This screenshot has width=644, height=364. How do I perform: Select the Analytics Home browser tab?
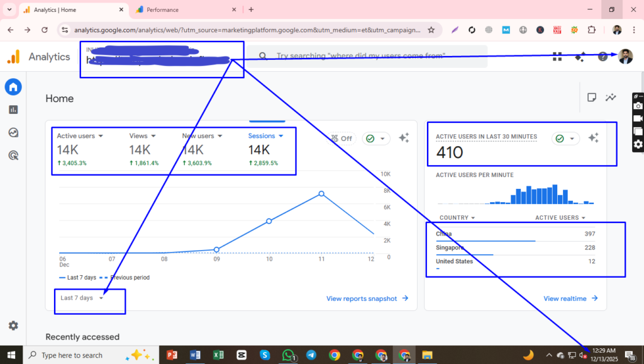69,9
